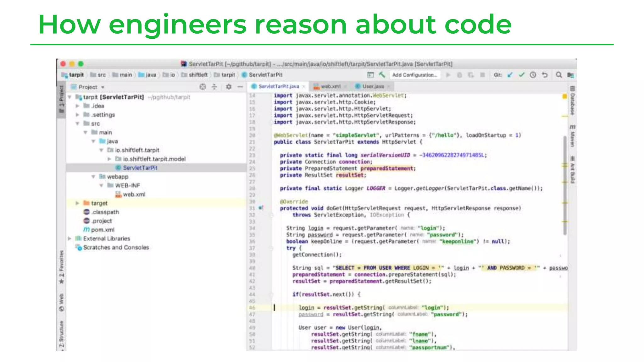Toggle the 1: Project tool window button

click(61, 99)
